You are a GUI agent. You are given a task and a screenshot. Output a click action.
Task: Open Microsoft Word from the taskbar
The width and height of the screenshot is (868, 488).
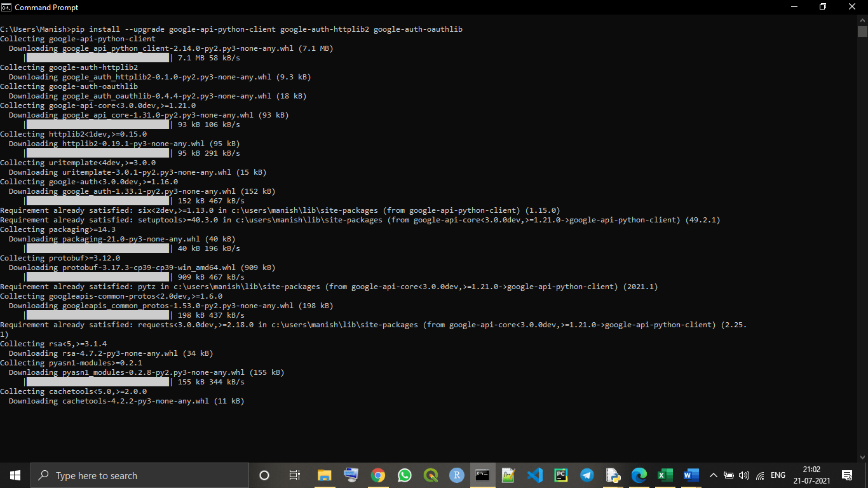[691, 475]
